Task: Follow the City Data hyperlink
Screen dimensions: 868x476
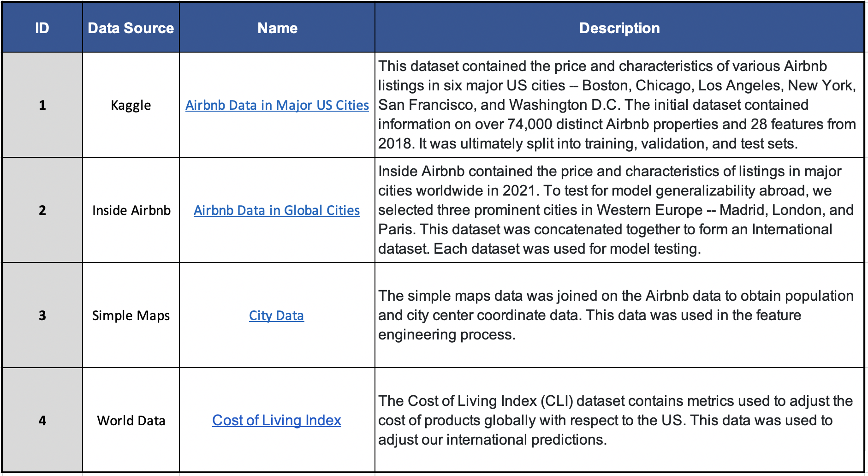Action: tap(276, 315)
